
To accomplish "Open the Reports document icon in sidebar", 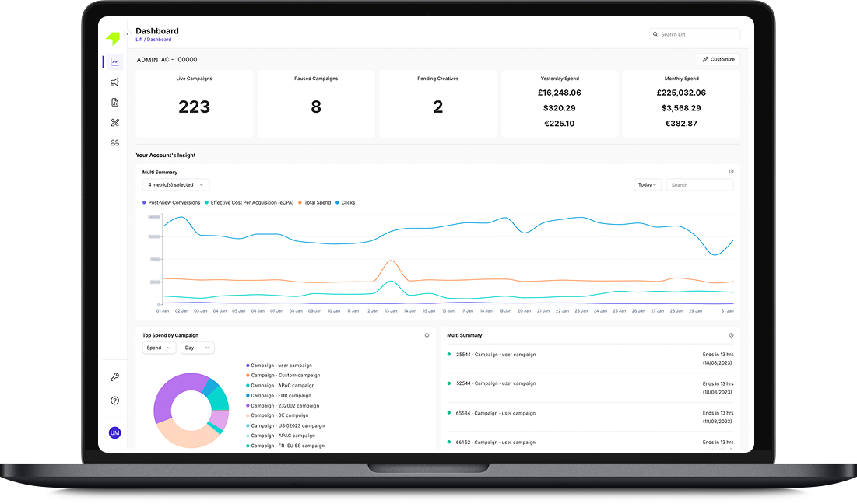I will [x=114, y=102].
